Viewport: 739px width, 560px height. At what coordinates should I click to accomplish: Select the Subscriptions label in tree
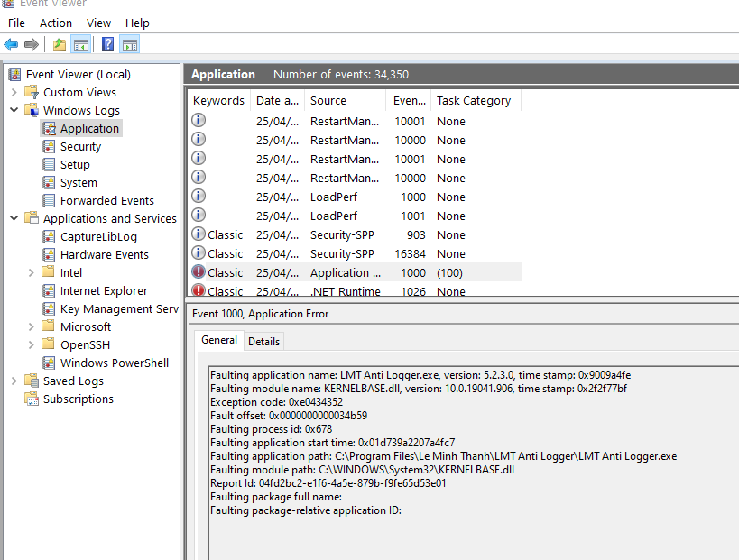tap(79, 399)
